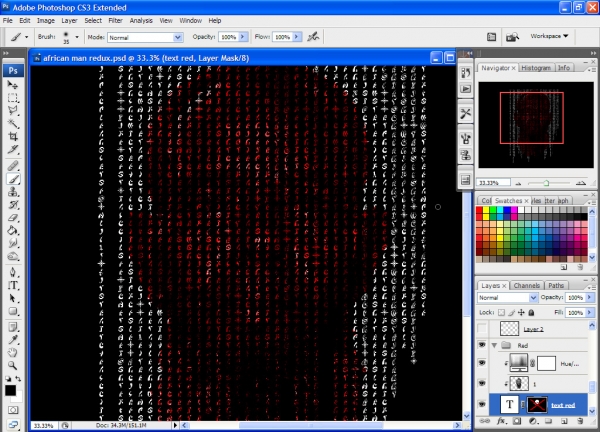Select the Zoom tool
This screenshot has width=600, height=432.
point(13,366)
